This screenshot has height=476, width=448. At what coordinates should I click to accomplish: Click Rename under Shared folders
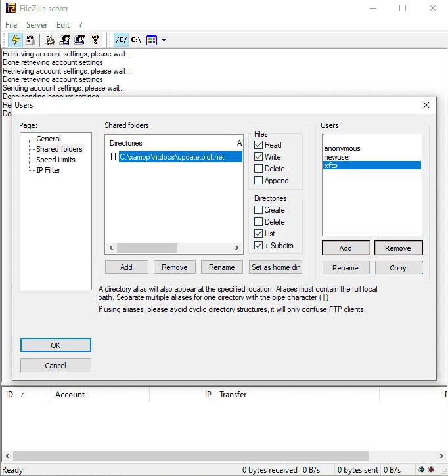pos(222,267)
